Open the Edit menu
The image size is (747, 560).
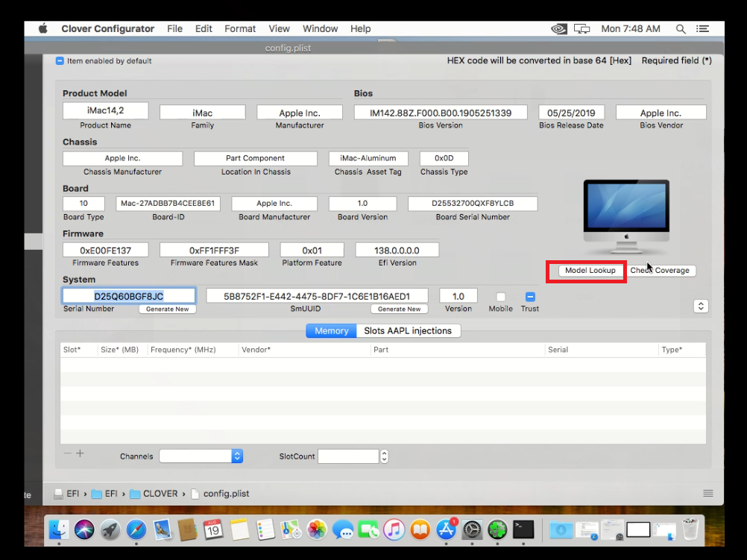(204, 28)
